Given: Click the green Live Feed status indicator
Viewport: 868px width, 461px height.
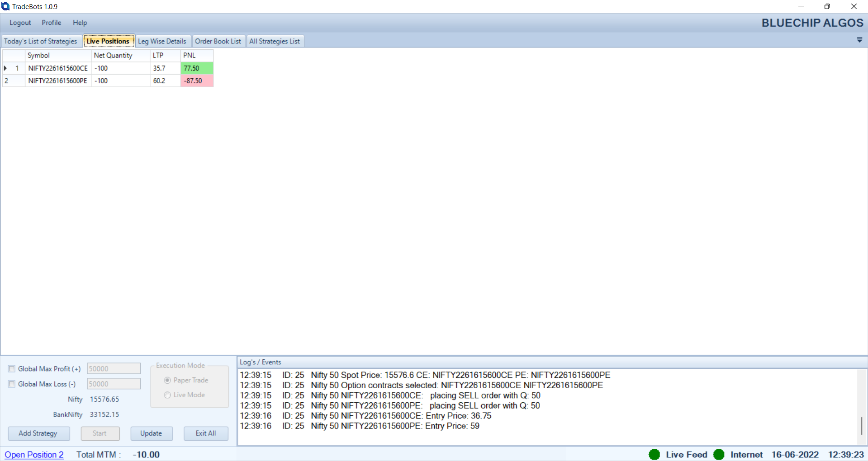Looking at the screenshot, I should [654, 455].
